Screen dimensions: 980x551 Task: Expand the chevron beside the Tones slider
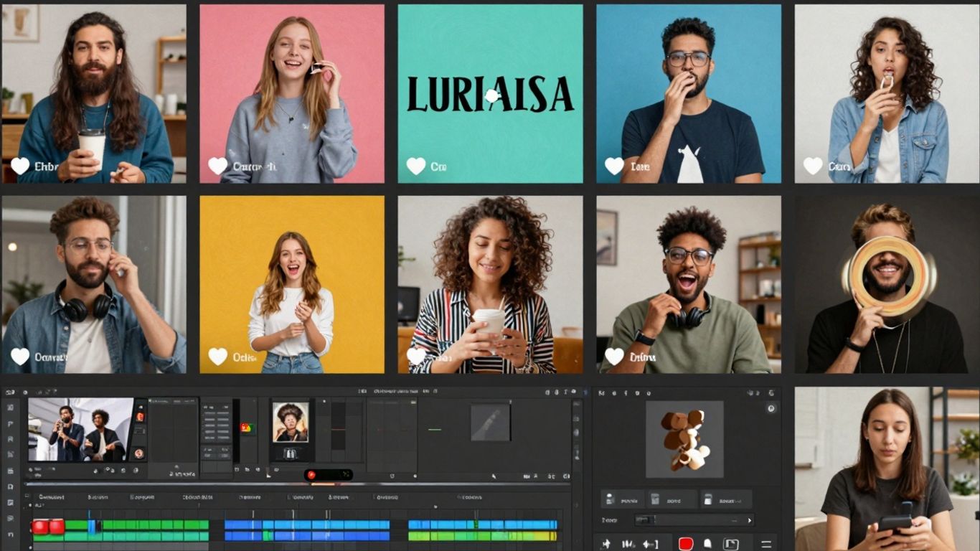click(749, 521)
